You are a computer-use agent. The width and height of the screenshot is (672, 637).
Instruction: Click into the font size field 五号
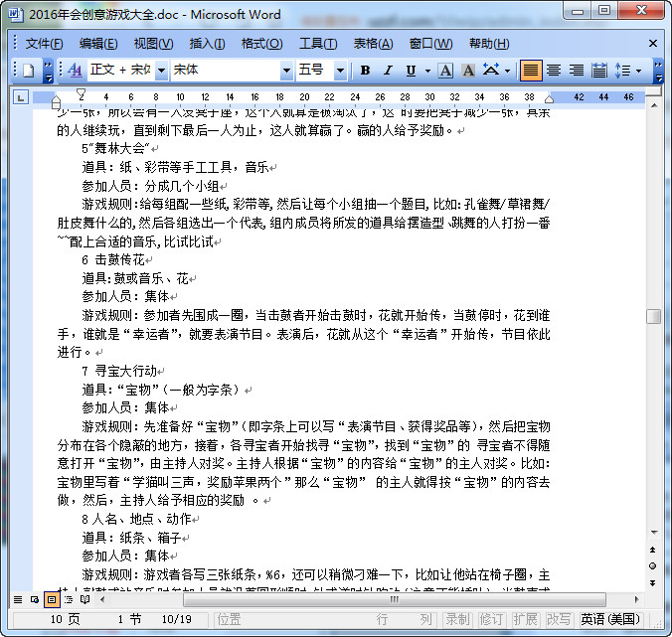[x=315, y=70]
